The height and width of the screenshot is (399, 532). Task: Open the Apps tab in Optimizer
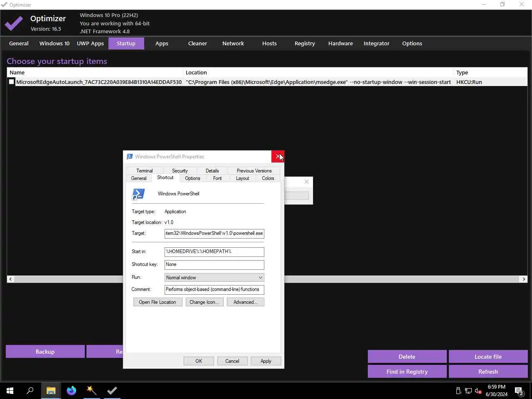tap(162, 43)
